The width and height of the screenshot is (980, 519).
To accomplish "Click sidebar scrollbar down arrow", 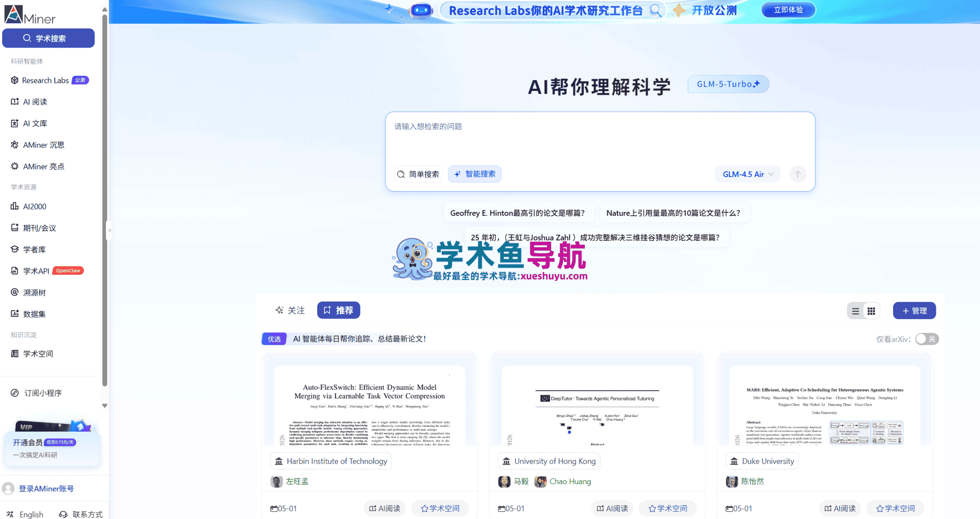I will point(105,406).
